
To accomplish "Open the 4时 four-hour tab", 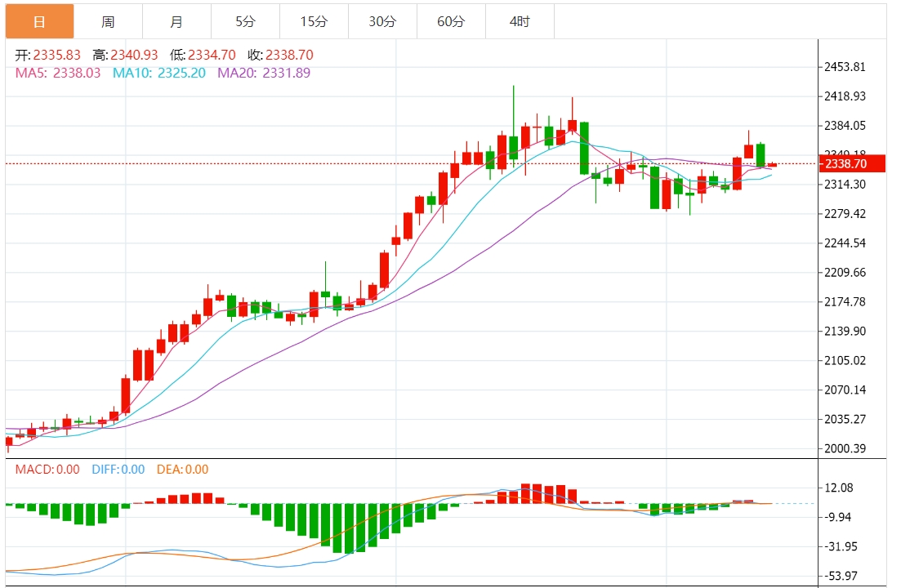I will [520, 21].
